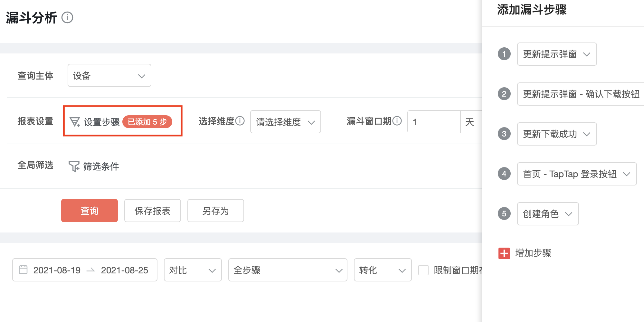Click the red plus 增加步骤 icon
The height and width of the screenshot is (322, 644).
pos(504,253)
